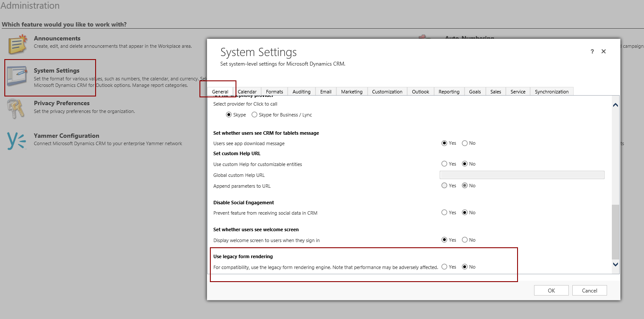The image size is (644, 319).
Task: Open the Yammer Configuration link
Action: click(x=66, y=136)
